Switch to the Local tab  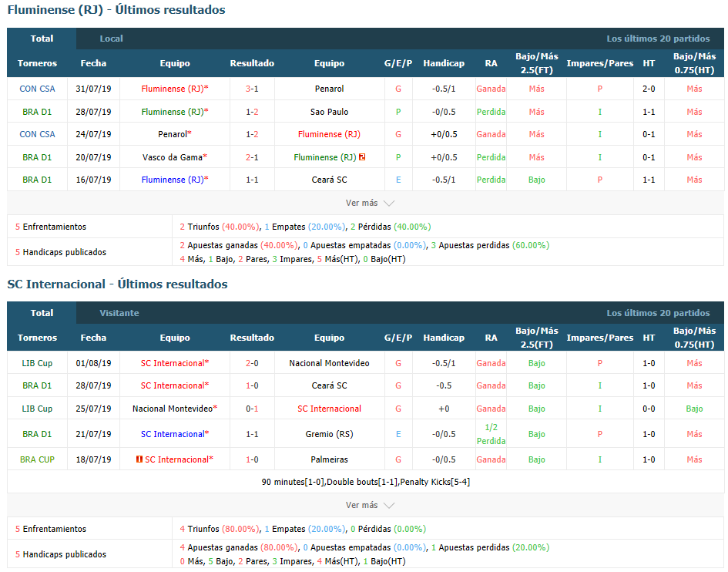point(112,39)
